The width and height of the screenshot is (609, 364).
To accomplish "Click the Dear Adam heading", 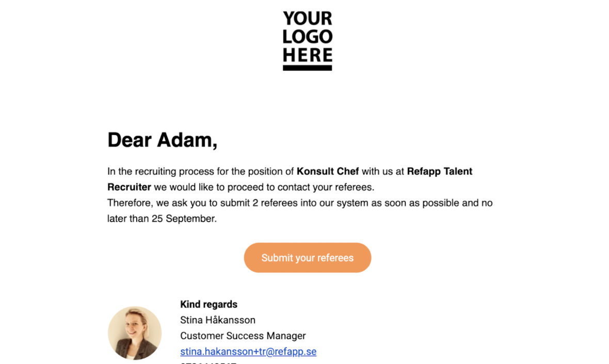I will (163, 140).
